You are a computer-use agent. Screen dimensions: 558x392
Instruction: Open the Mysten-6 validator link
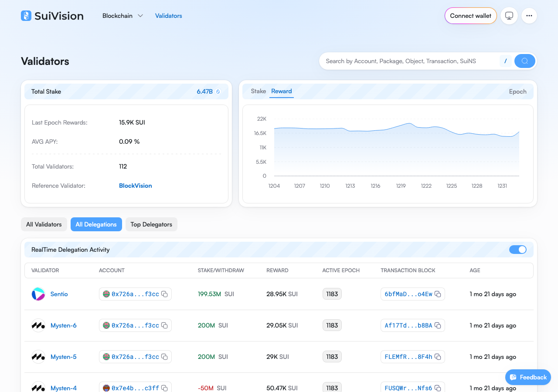pos(64,325)
